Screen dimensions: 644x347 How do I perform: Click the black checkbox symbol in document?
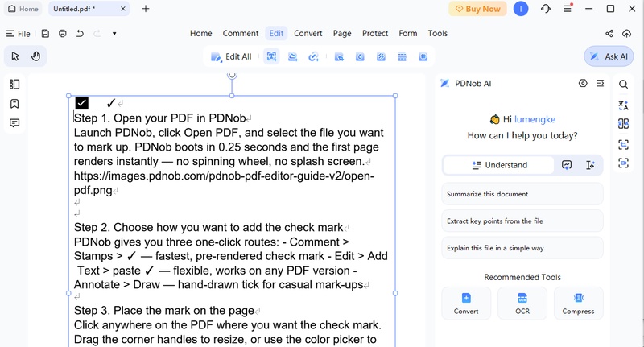82,103
